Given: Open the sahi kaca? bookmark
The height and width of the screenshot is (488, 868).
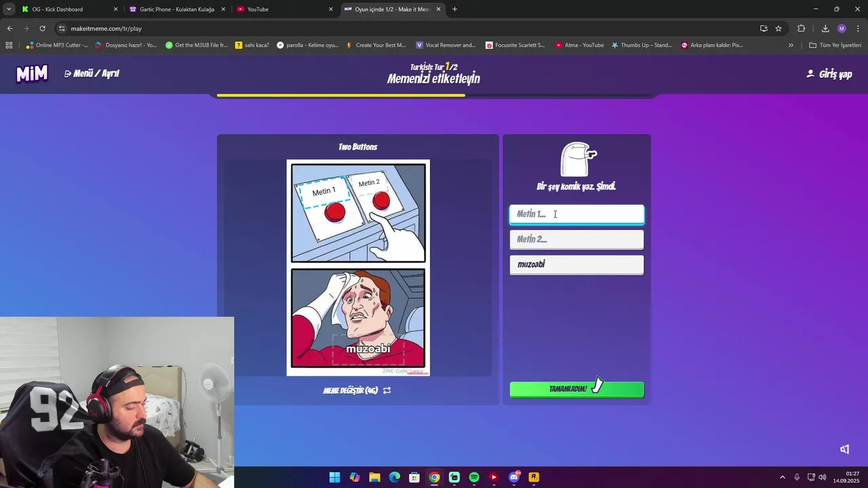Looking at the screenshot, I should [252, 45].
